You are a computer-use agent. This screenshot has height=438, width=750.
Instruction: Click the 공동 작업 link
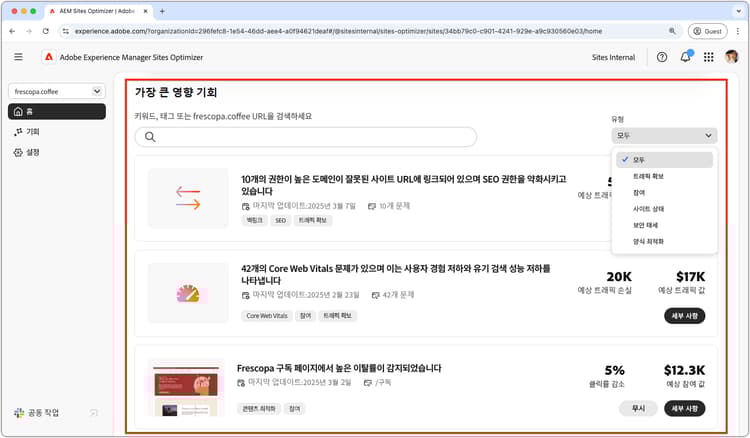pyautogui.click(x=43, y=412)
